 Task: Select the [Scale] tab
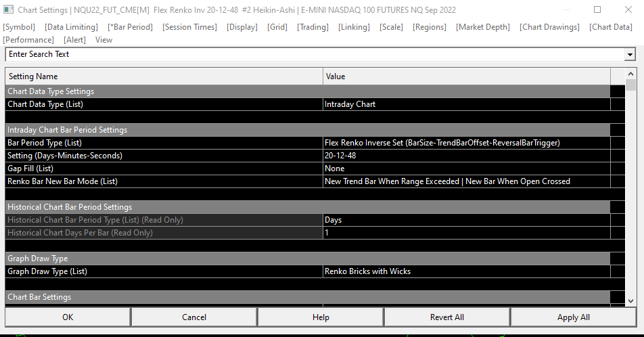click(391, 27)
